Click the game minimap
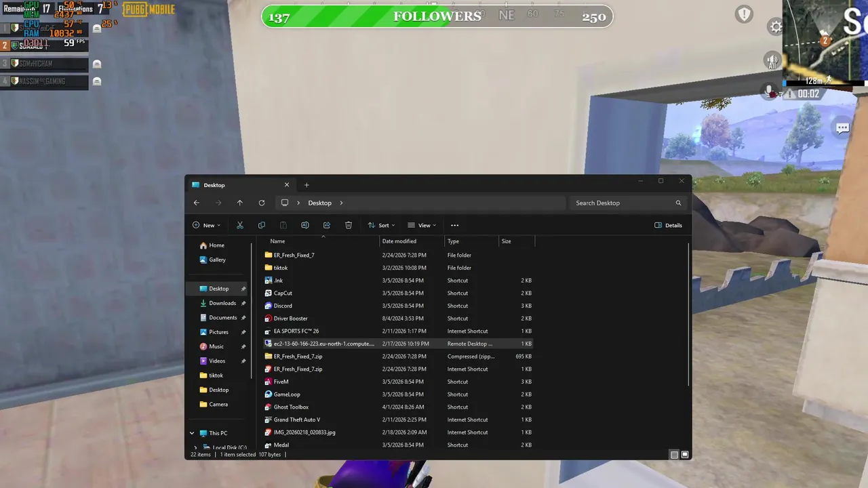Screen dimensions: 868x488 pyautogui.click(x=825, y=42)
